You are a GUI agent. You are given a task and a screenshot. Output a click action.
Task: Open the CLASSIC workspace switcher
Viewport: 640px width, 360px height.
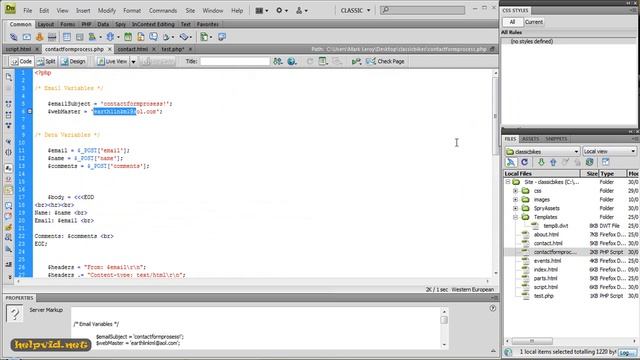pos(356,10)
